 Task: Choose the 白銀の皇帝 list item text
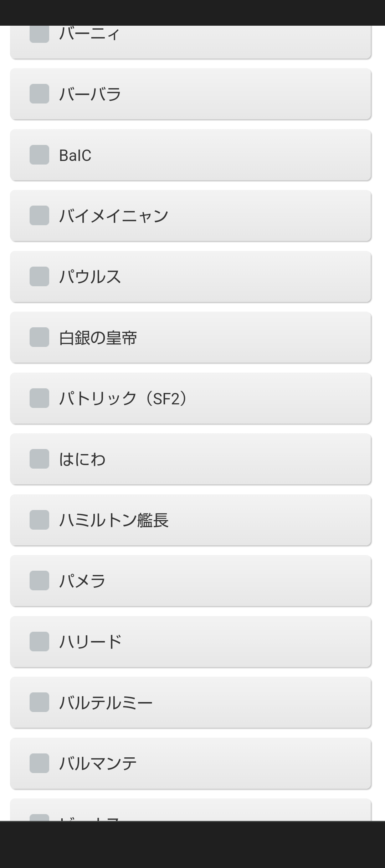98,338
